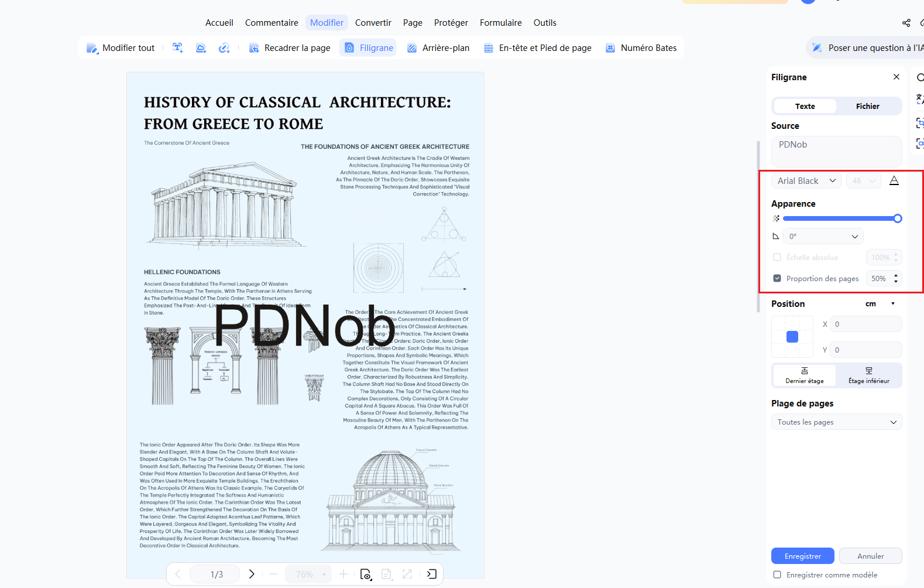This screenshot has height=588, width=924.
Task: Open the Numéro Bates tool
Action: tap(641, 48)
